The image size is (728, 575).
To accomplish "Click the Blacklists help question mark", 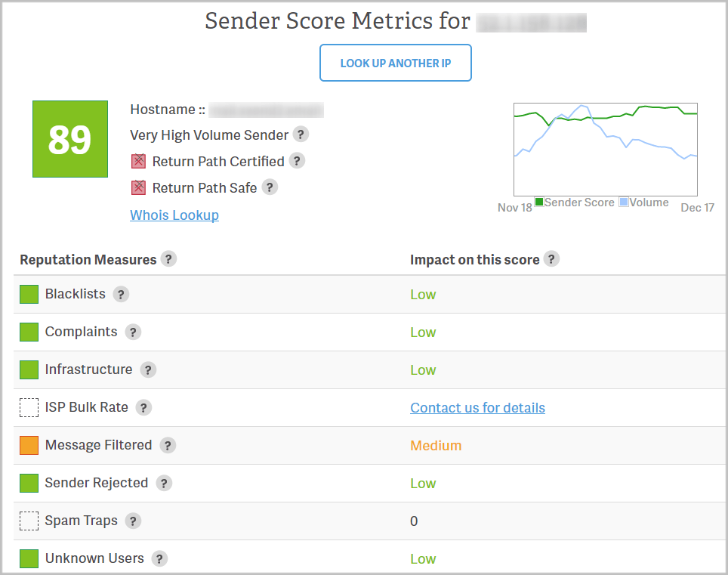I will coord(121,294).
